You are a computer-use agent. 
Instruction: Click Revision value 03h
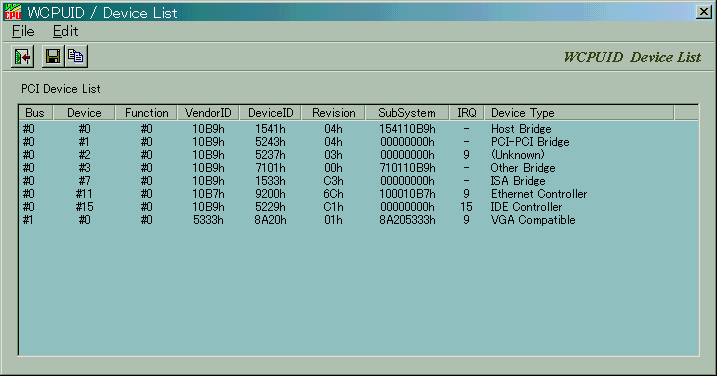(x=333, y=155)
